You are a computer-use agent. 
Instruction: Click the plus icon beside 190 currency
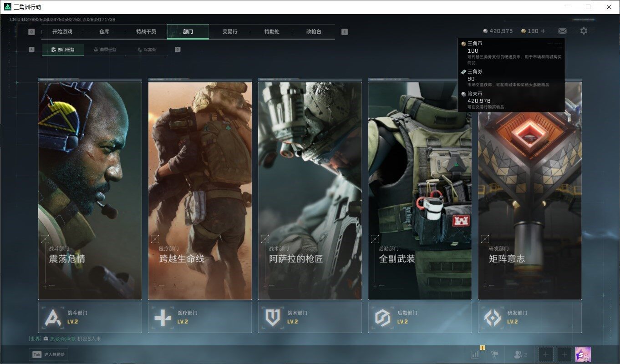coord(543,31)
